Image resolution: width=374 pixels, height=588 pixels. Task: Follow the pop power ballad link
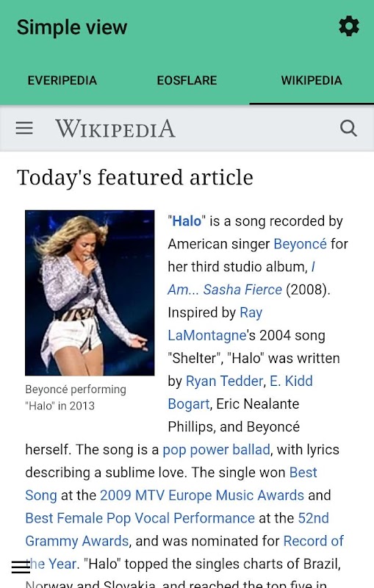tap(216, 450)
